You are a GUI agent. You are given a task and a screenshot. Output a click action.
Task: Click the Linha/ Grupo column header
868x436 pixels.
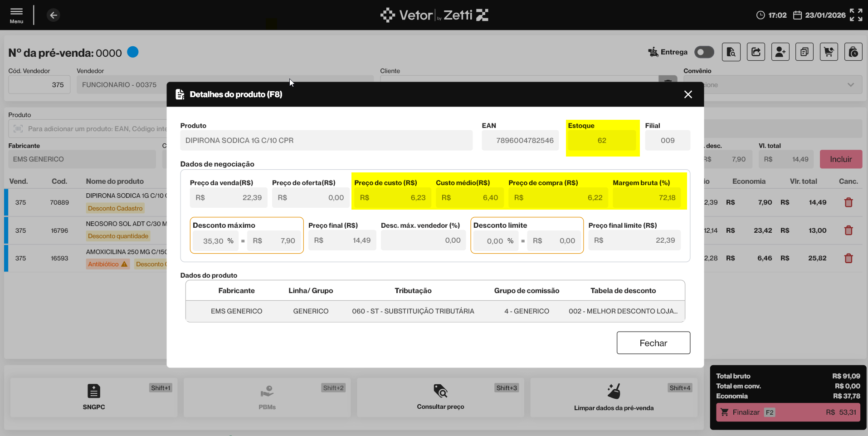coord(311,291)
